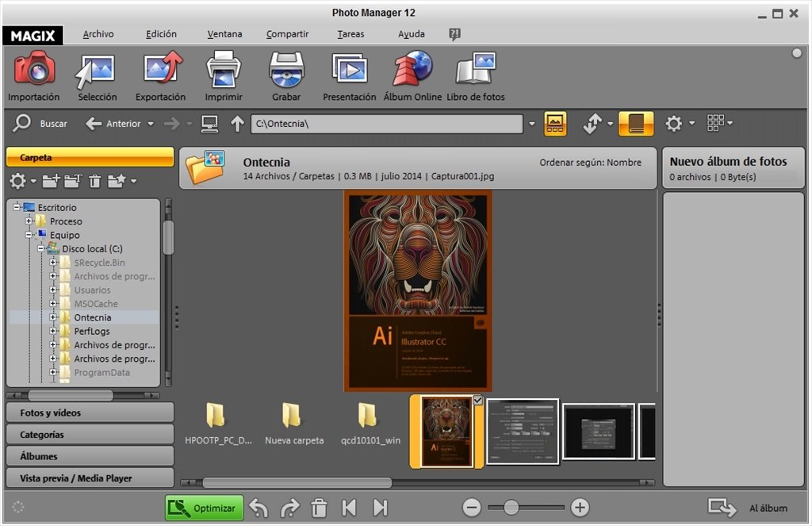The width and height of the screenshot is (812, 526).
Task: Click the sort arrows icon
Action: pyautogui.click(x=592, y=124)
